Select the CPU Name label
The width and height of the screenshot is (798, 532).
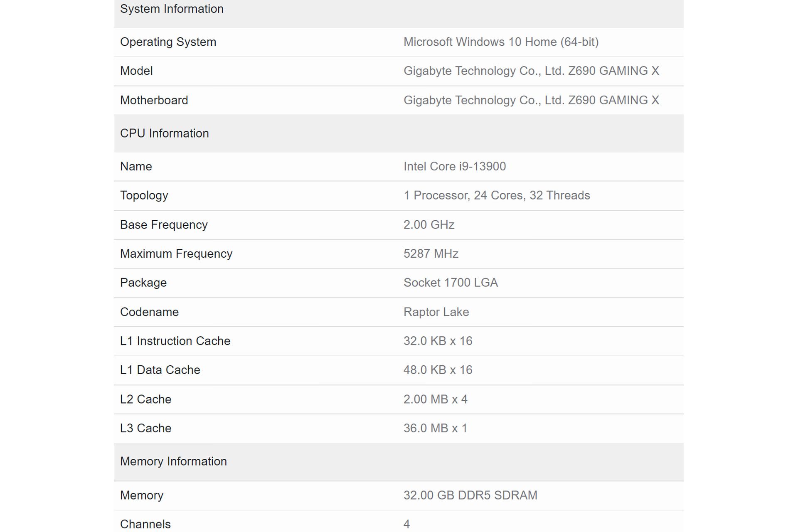point(136,167)
